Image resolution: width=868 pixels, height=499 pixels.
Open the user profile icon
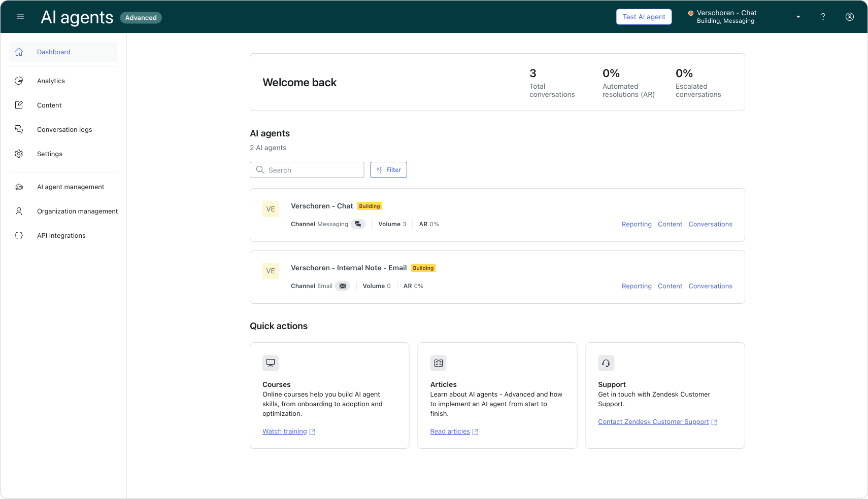tap(849, 17)
